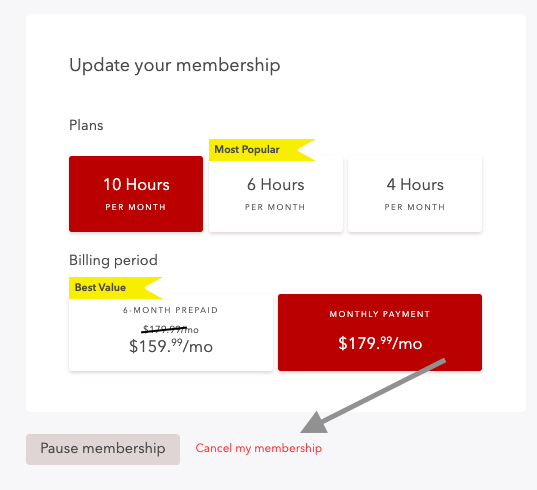Viewport: 537px width, 490px height.
Task: Click the Update your membership heading
Action: pos(175,65)
